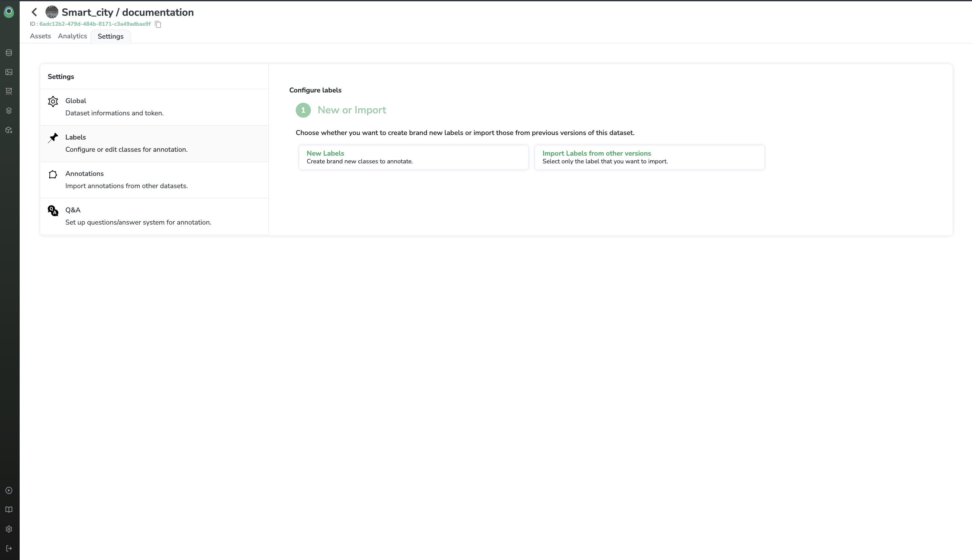972x560 pixels.
Task: Open the stacked layers models sidebar icon
Action: tap(9, 111)
